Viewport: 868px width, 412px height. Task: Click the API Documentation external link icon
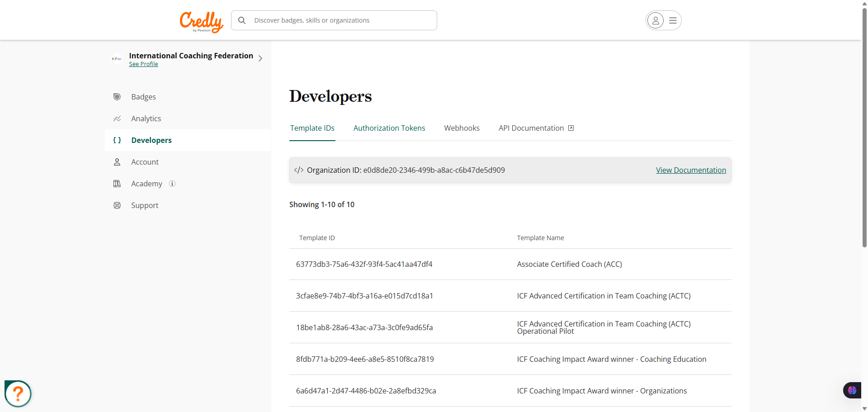571,128
